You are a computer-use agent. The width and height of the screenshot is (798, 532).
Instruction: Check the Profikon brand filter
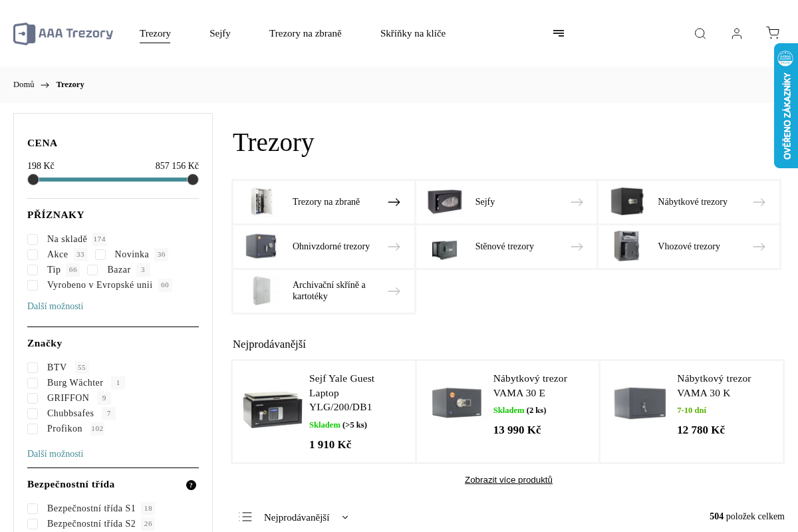(x=33, y=429)
